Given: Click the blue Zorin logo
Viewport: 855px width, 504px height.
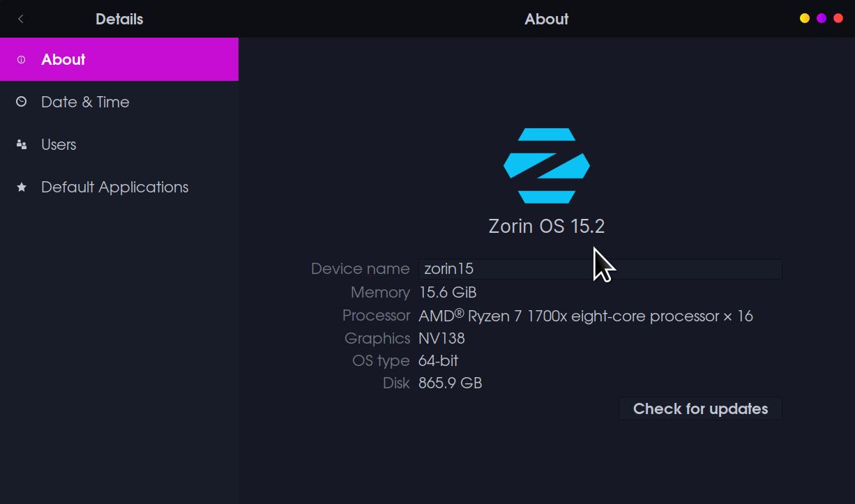Looking at the screenshot, I should pos(547,166).
